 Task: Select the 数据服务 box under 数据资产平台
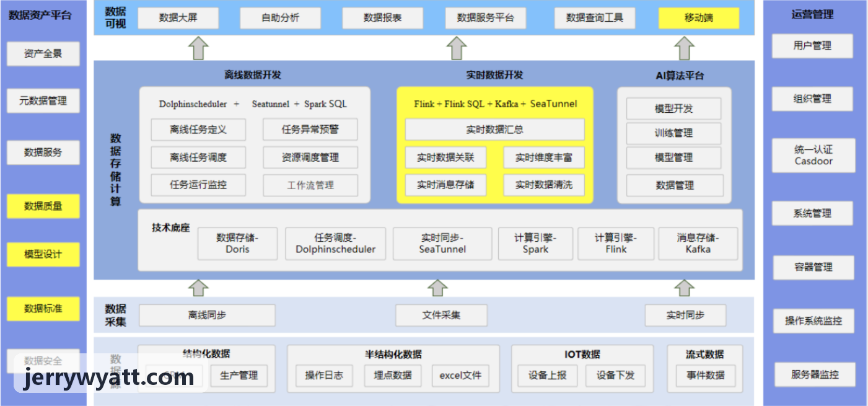(x=43, y=152)
